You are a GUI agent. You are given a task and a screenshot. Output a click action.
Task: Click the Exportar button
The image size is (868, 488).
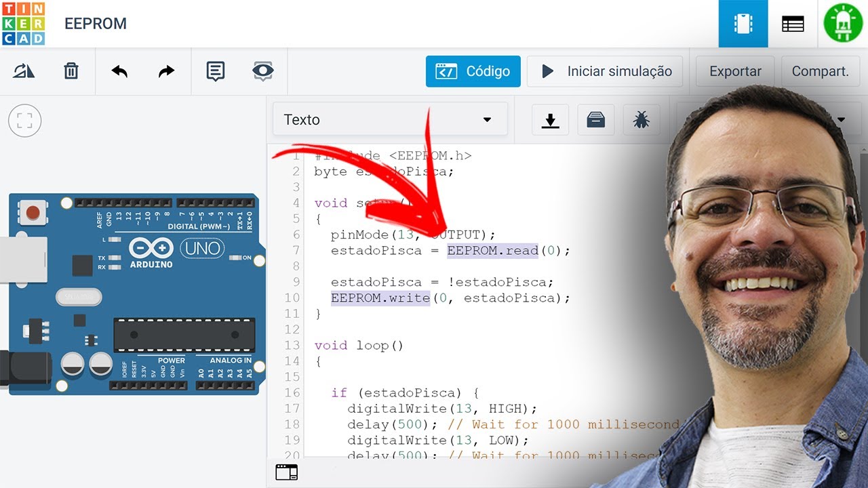pyautogui.click(x=735, y=71)
